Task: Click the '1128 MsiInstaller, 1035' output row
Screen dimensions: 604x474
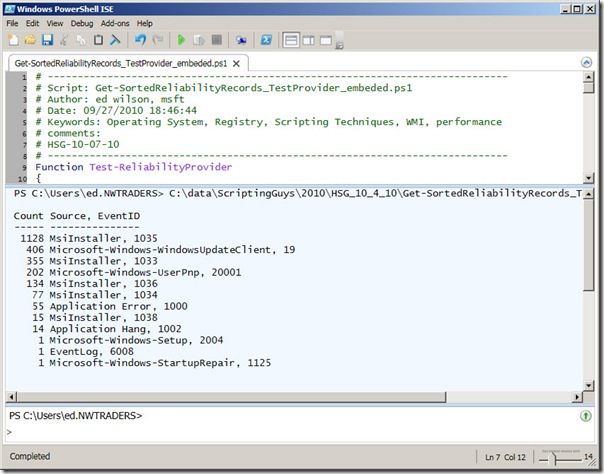Action: pyautogui.click(x=89, y=238)
